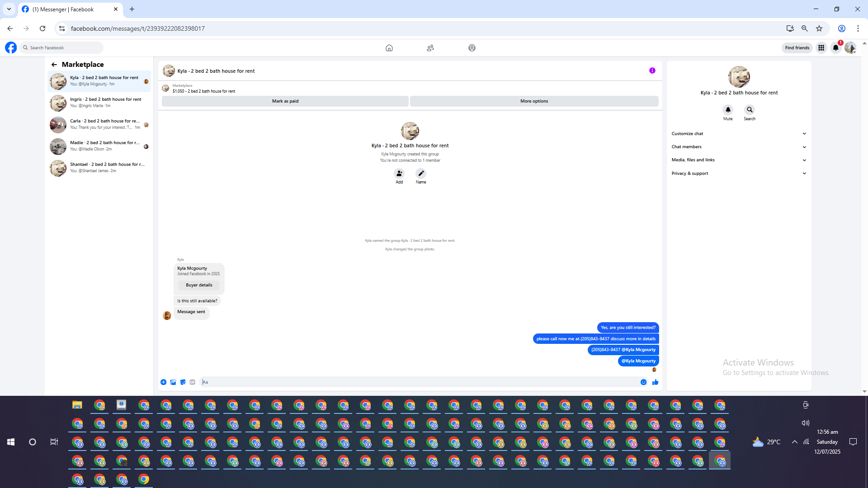Click Find friends button
Image resolution: width=868 pixels, height=488 pixels.
[x=797, y=47]
